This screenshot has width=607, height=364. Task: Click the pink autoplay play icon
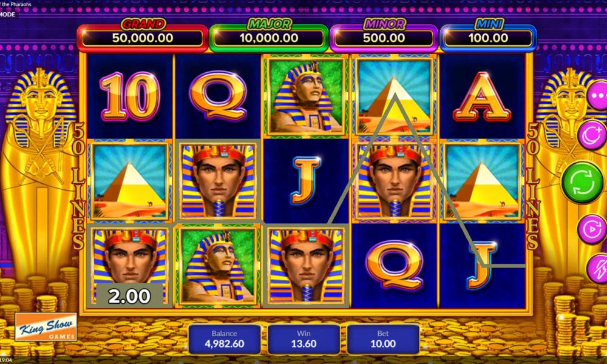coord(592,229)
